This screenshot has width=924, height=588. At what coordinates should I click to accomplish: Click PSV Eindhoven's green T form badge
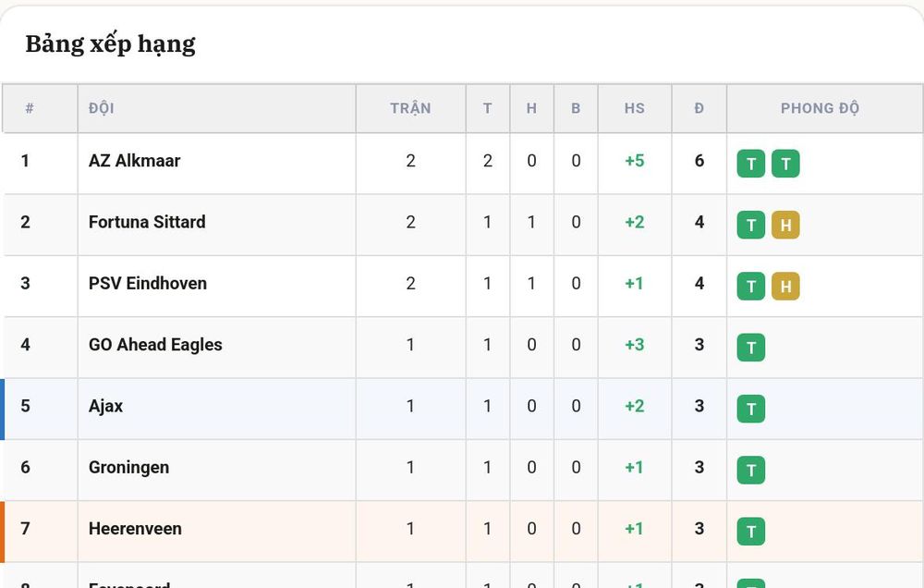click(750, 286)
